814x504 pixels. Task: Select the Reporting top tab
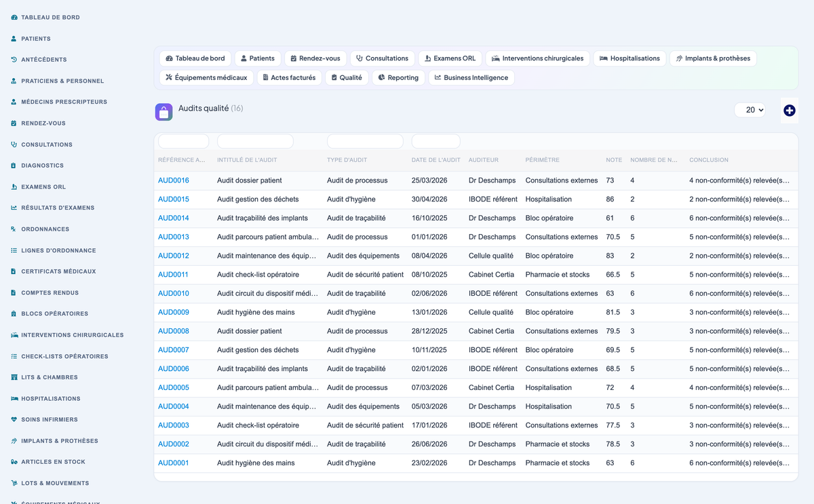[x=398, y=77]
